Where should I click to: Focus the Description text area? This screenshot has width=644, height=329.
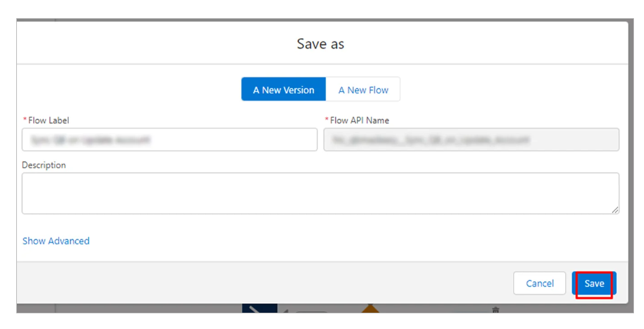pyautogui.click(x=320, y=193)
